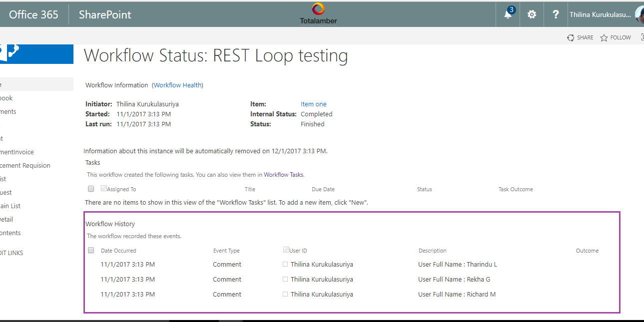Select Office 365 in the suite bar

33,14
